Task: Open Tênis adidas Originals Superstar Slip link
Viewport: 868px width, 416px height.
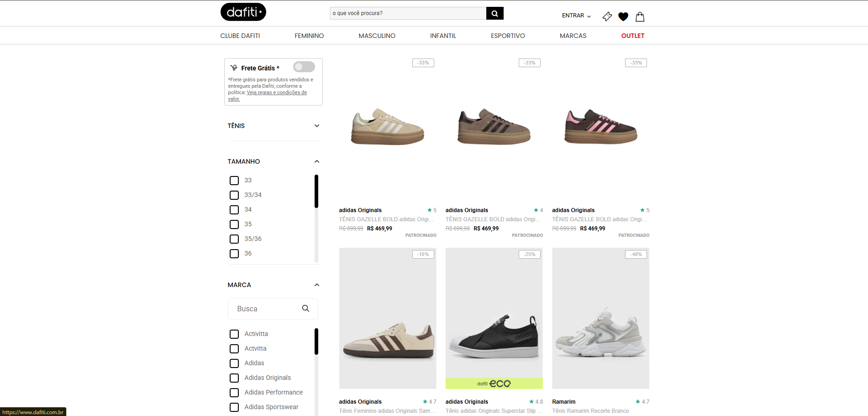Action: point(494,411)
